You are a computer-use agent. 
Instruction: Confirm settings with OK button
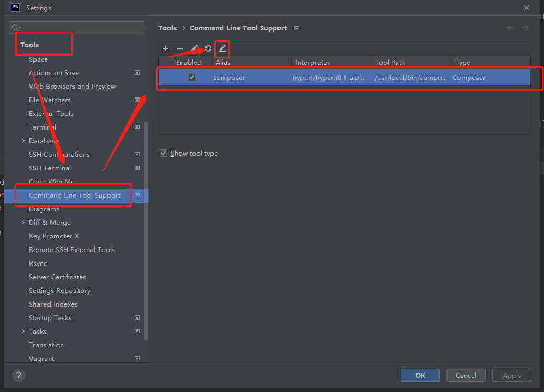tap(420, 375)
